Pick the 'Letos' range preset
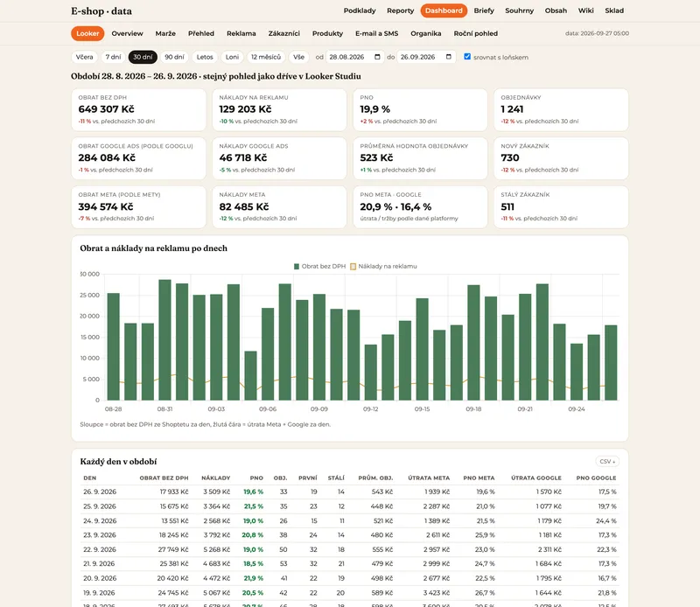This screenshot has width=700, height=607. click(x=205, y=57)
